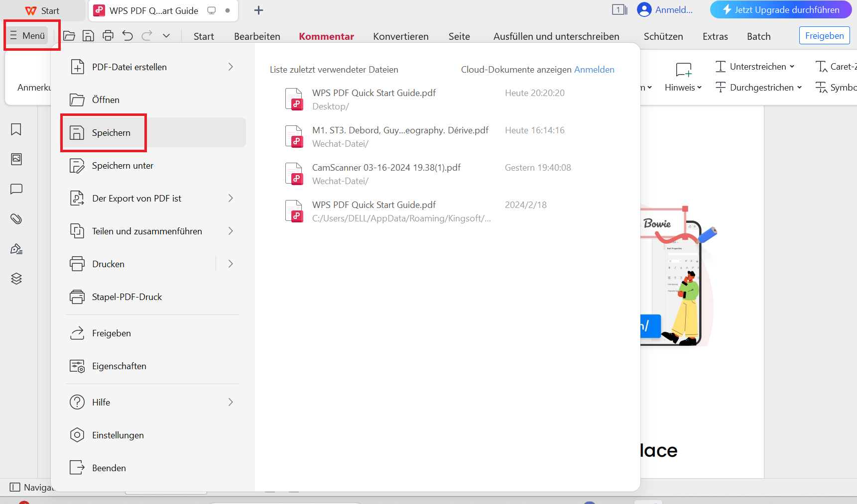857x504 pixels.
Task: Switch to the Konvertieren ribbon tab
Action: tap(400, 36)
